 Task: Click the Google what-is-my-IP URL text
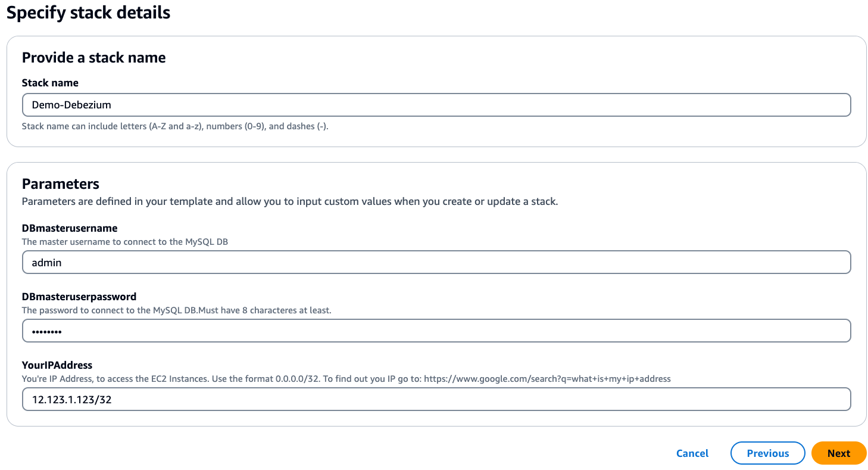click(547, 378)
